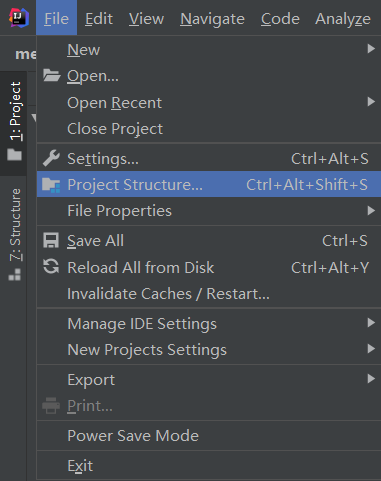Click the Project Structure folder icon
The width and height of the screenshot is (381, 481).
click(x=51, y=185)
